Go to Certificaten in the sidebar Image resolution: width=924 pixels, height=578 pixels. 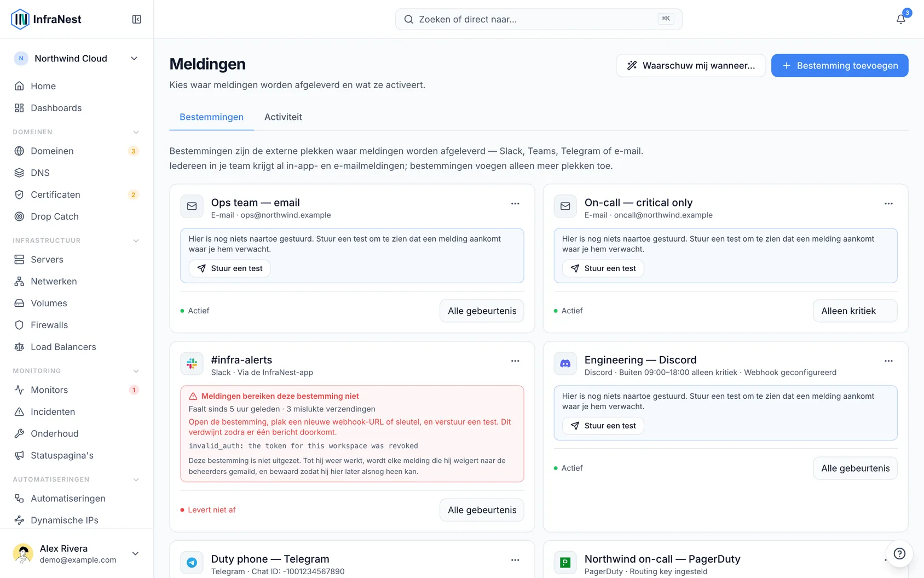click(x=77, y=194)
